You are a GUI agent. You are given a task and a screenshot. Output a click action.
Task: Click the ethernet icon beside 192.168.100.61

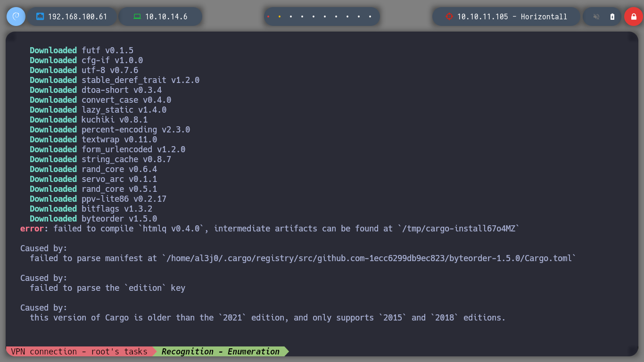pos(40,16)
